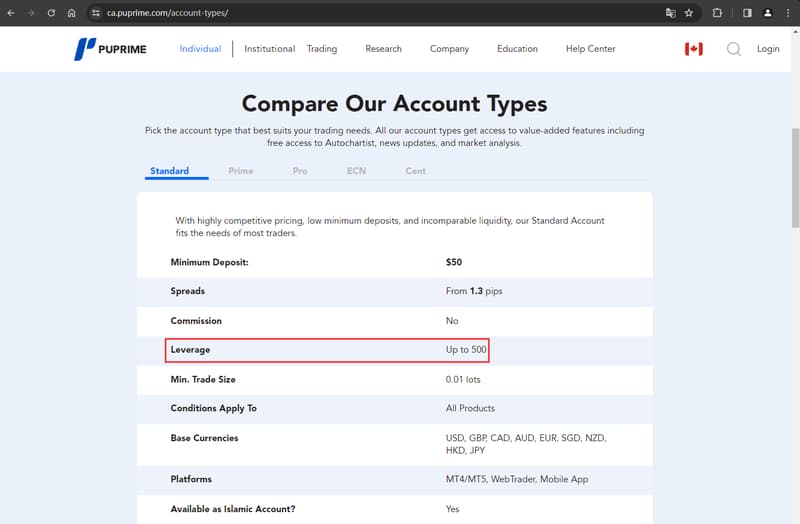Open site information icon in address bar

tap(95, 13)
